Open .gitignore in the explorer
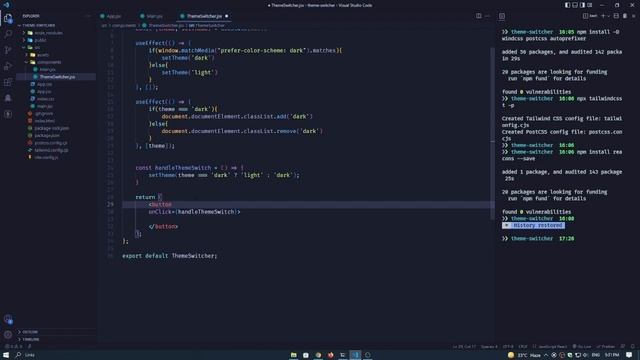Image resolution: width=640 pixels, height=360 pixels. pyautogui.click(x=43, y=113)
